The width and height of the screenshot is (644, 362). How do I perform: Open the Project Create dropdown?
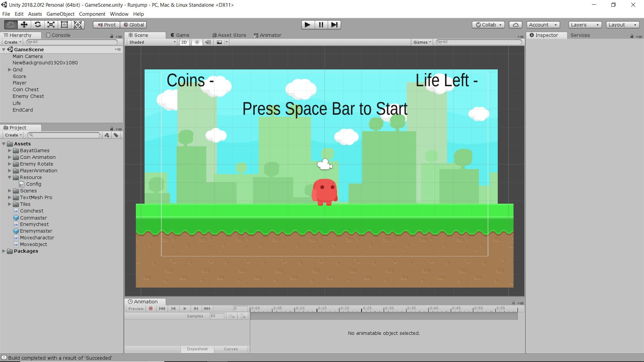click(x=13, y=135)
